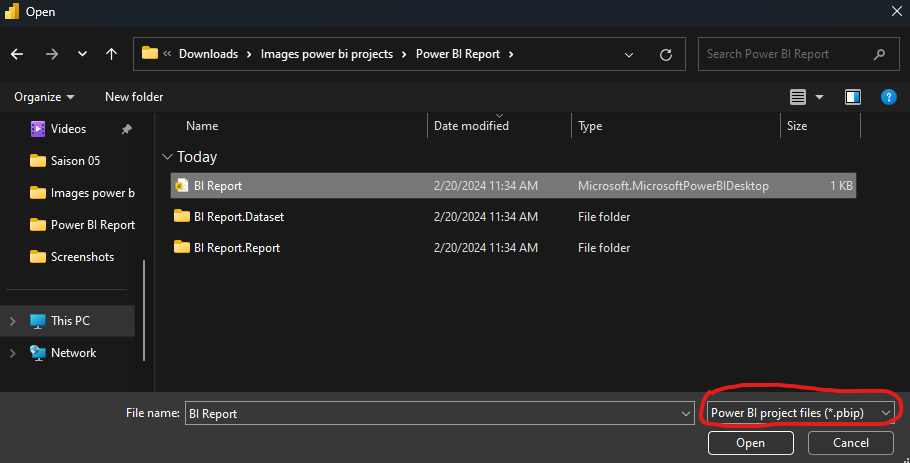The image size is (910, 463).
Task: Click the Microsoft.MicrosoftPowerBIDesktop type cell
Action: 673,186
